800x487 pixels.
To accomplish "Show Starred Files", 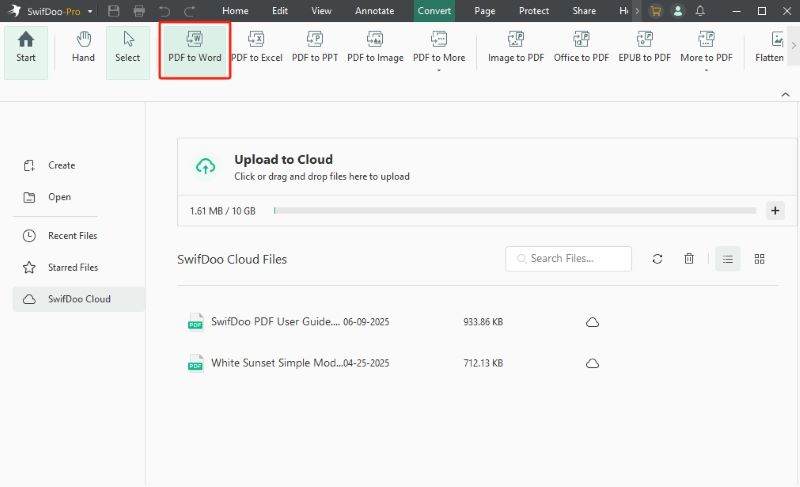I will pos(60,267).
